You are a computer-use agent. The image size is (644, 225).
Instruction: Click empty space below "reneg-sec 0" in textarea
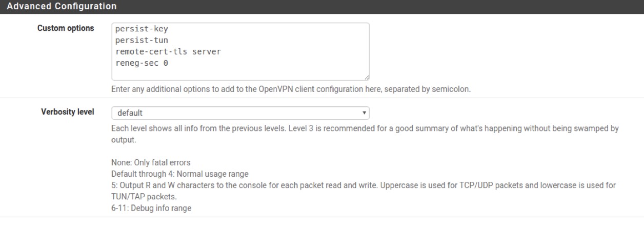pos(240,73)
